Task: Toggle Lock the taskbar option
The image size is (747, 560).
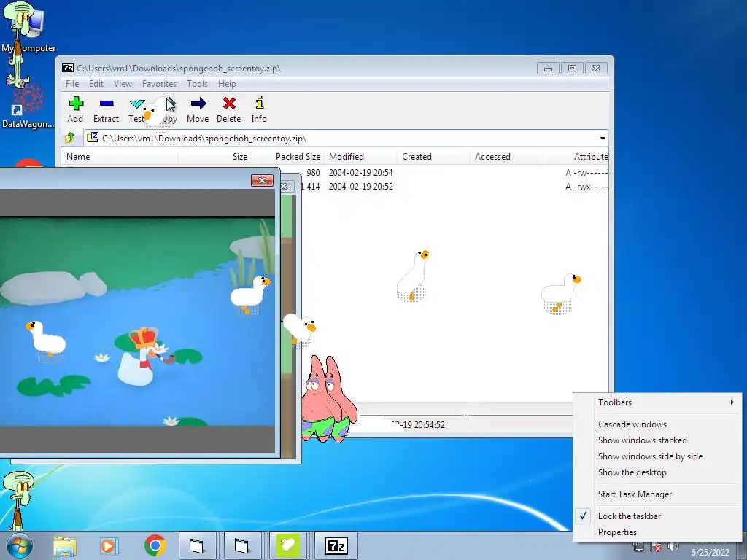Action: point(658,517)
